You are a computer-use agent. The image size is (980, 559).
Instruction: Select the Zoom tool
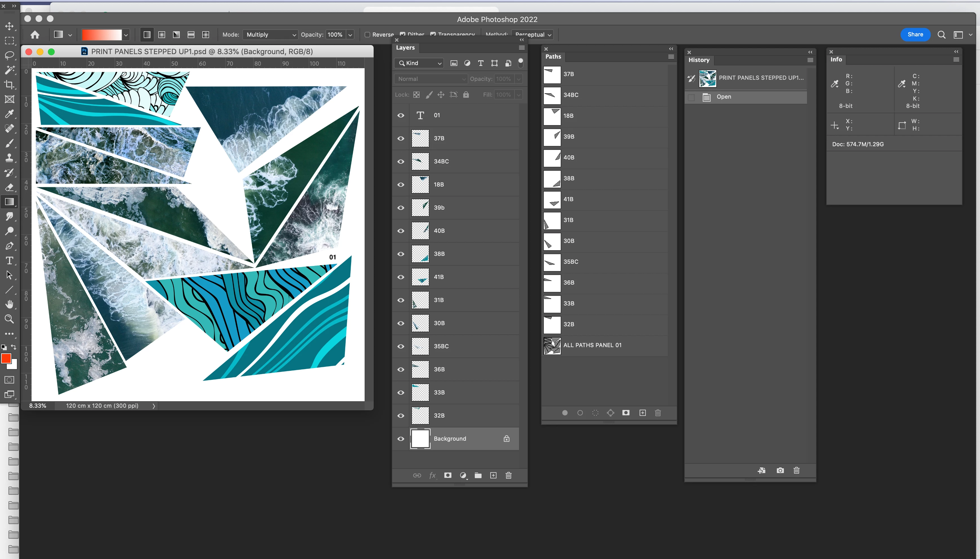coord(9,319)
